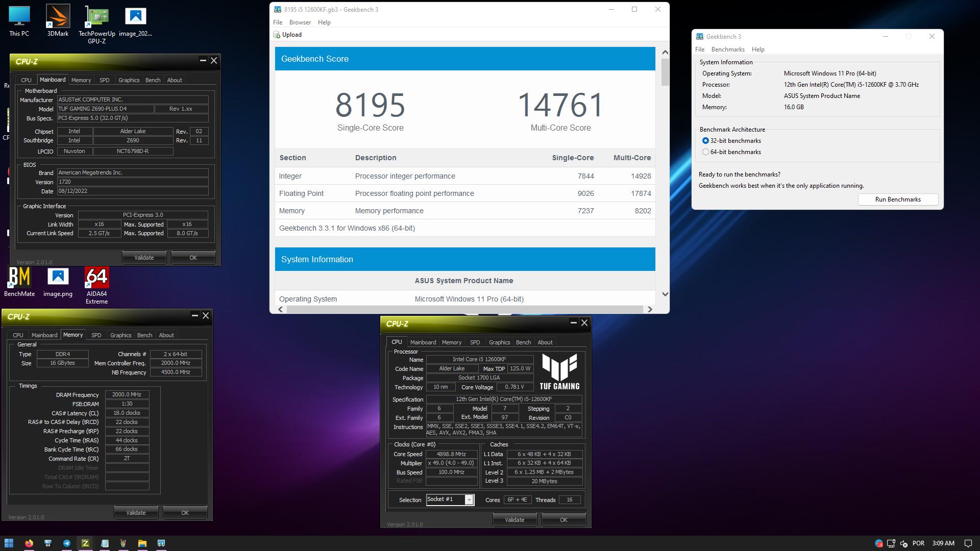This screenshot has height=551, width=980.
Task: Open the network status tray icon
Action: (x=891, y=543)
